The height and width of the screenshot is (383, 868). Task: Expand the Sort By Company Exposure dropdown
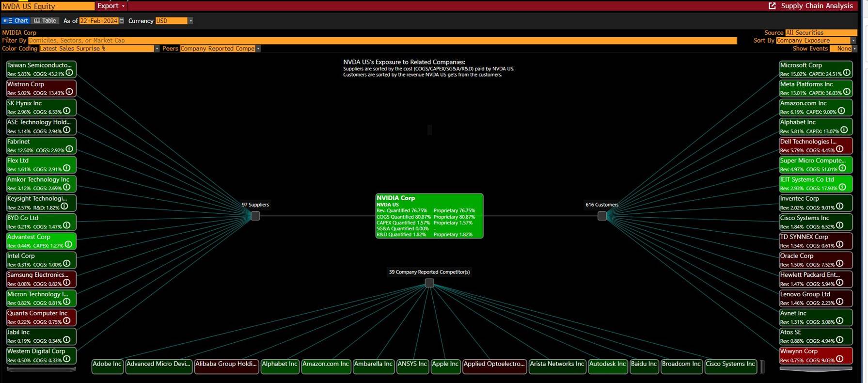853,41
